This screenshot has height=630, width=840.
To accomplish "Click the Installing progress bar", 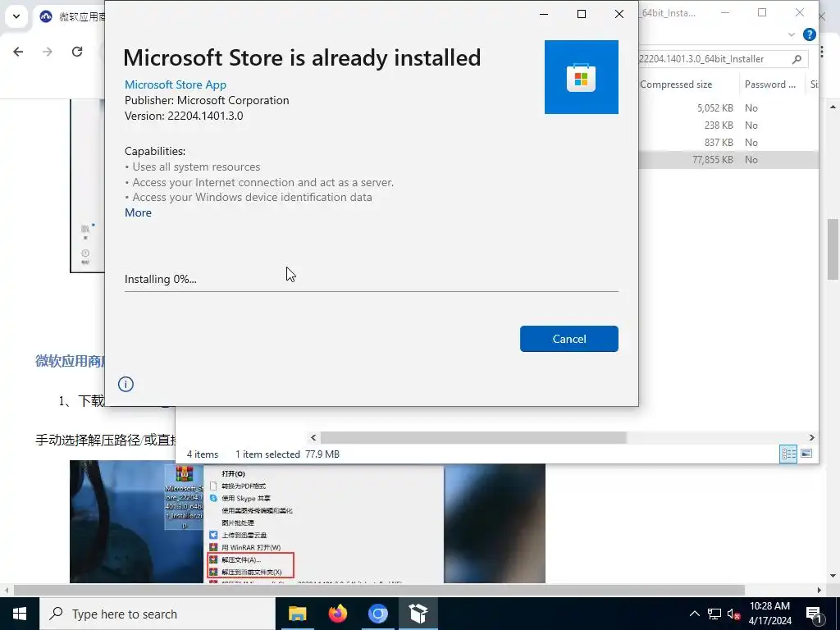I will [372, 291].
